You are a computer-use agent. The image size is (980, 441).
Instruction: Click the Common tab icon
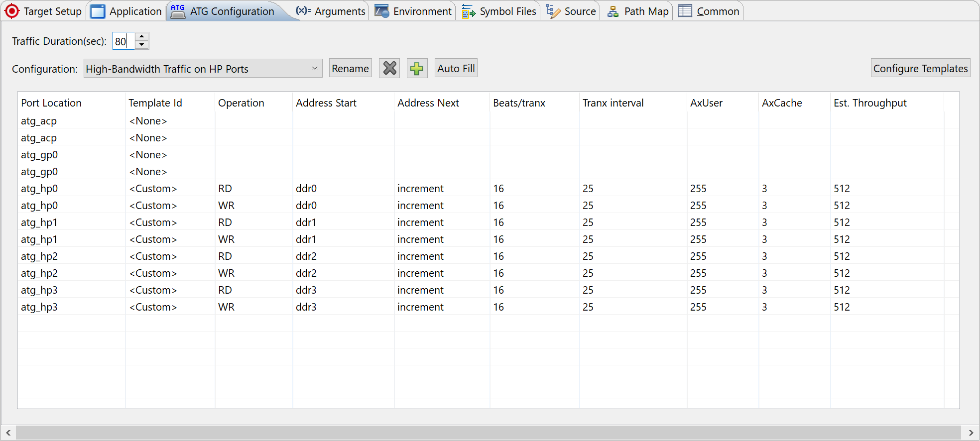click(x=685, y=11)
